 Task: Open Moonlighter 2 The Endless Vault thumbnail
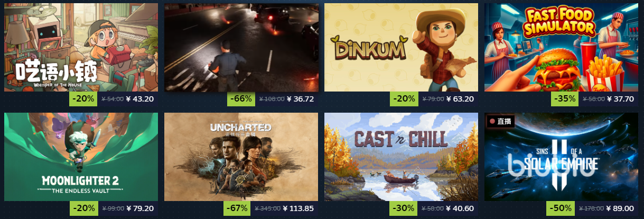(81, 157)
